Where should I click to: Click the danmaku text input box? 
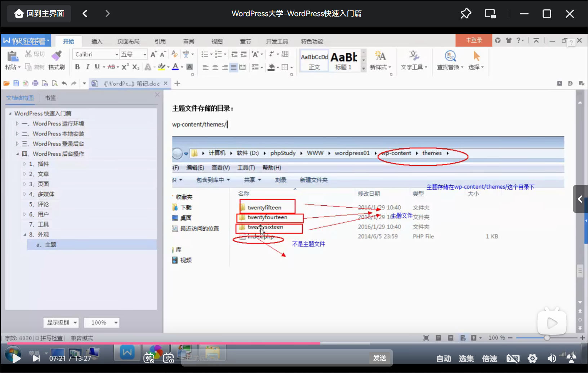(x=276, y=358)
